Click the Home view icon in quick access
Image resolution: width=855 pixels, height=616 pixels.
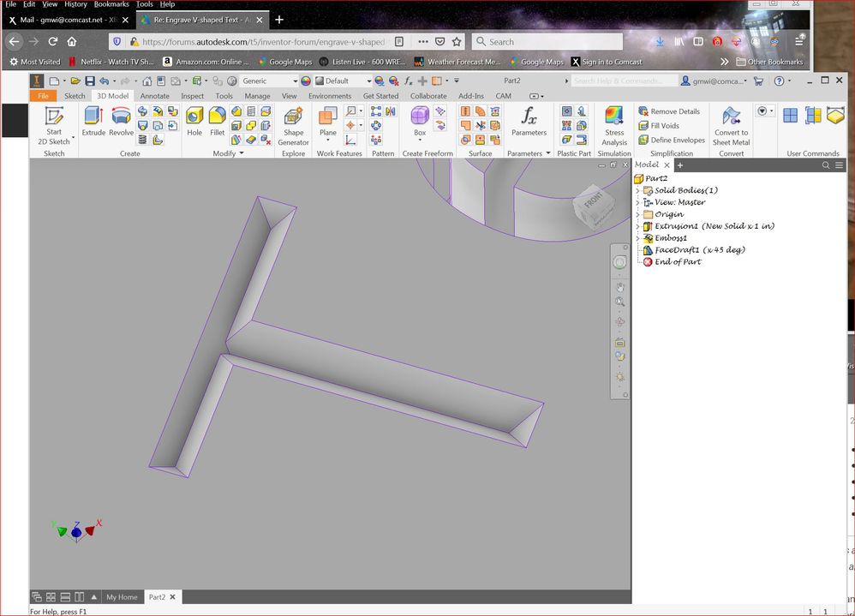[146, 81]
